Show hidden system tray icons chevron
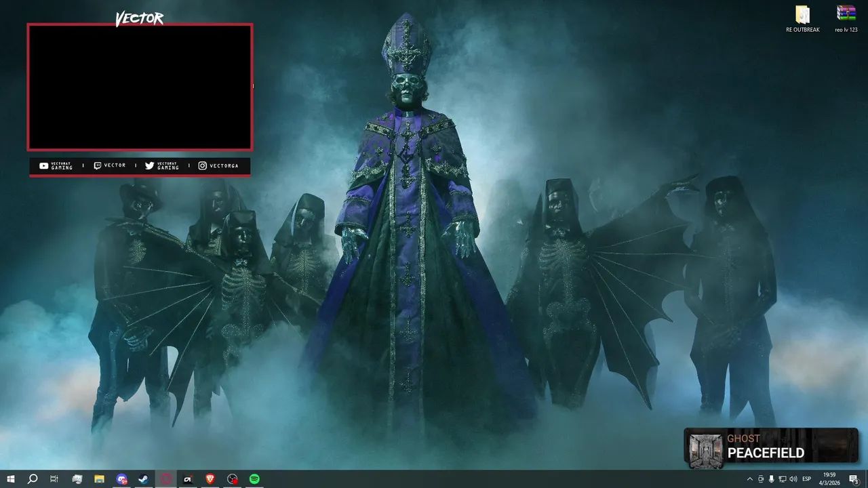 pos(749,479)
